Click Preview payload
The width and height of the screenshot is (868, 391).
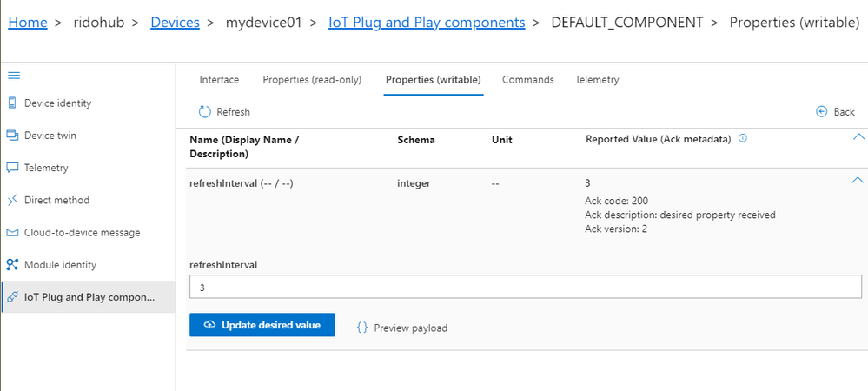(402, 328)
